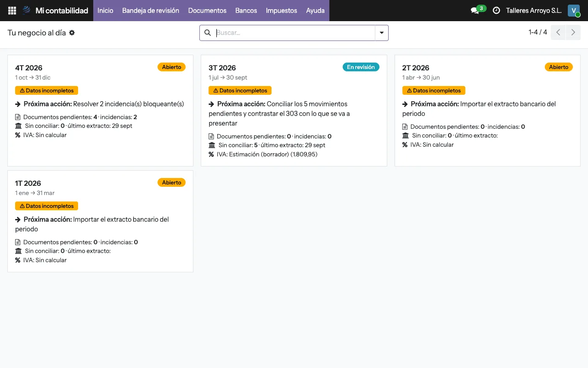Open the Documentos menu

tap(207, 11)
